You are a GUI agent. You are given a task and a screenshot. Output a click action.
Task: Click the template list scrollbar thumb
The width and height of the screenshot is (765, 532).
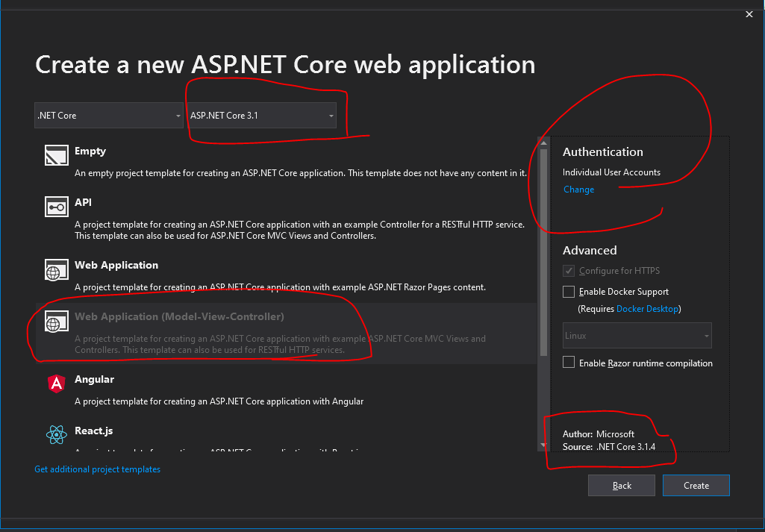pyautogui.click(x=543, y=252)
